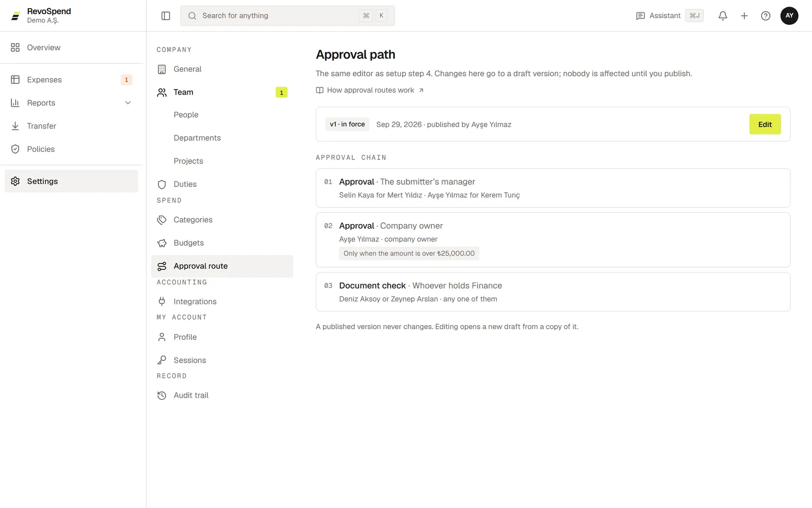Open Team section in settings

[222, 92]
